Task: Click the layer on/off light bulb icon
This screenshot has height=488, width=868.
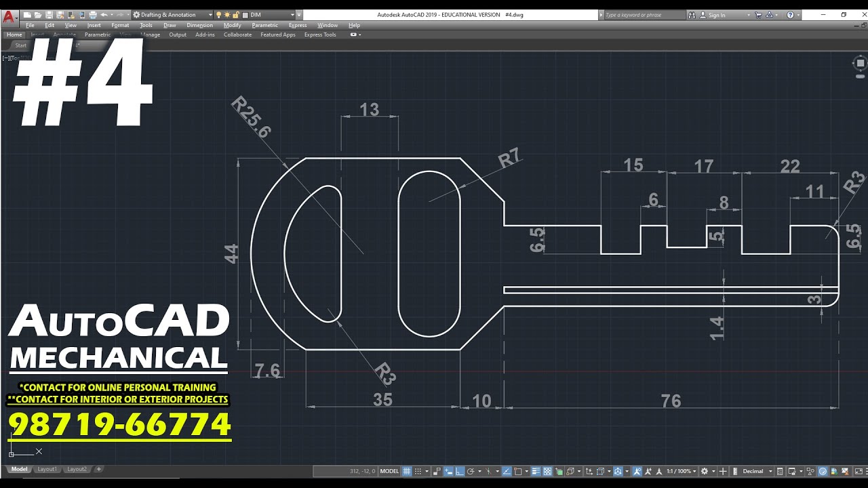Action: click(218, 14)
